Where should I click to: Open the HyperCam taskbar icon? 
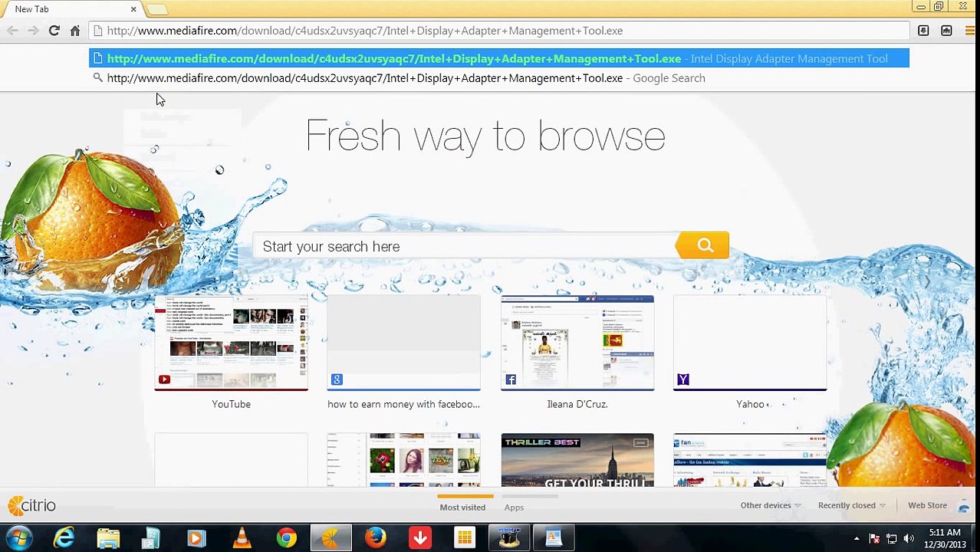pyautogui.click(x=509, y=538)
